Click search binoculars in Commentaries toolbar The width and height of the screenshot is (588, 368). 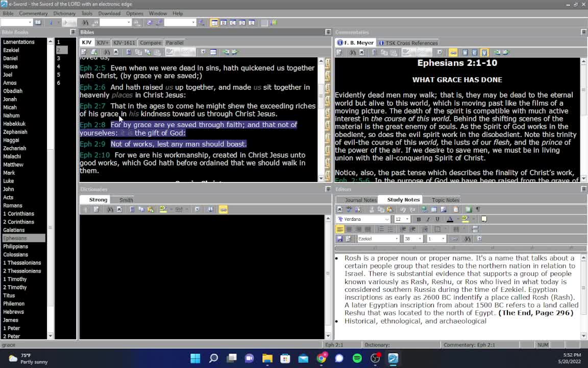353,53
